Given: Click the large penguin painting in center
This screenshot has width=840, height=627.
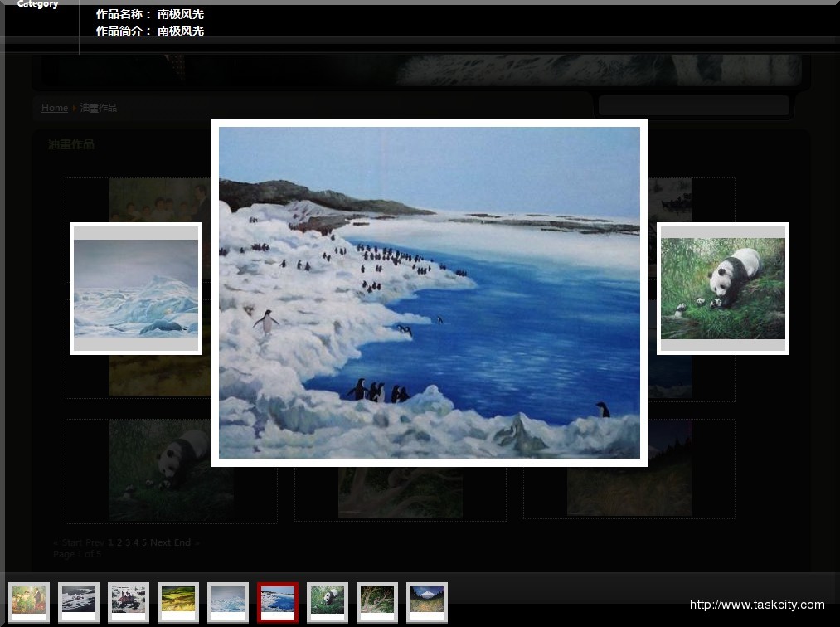Looking at the screenshot, I should [429, 292].
